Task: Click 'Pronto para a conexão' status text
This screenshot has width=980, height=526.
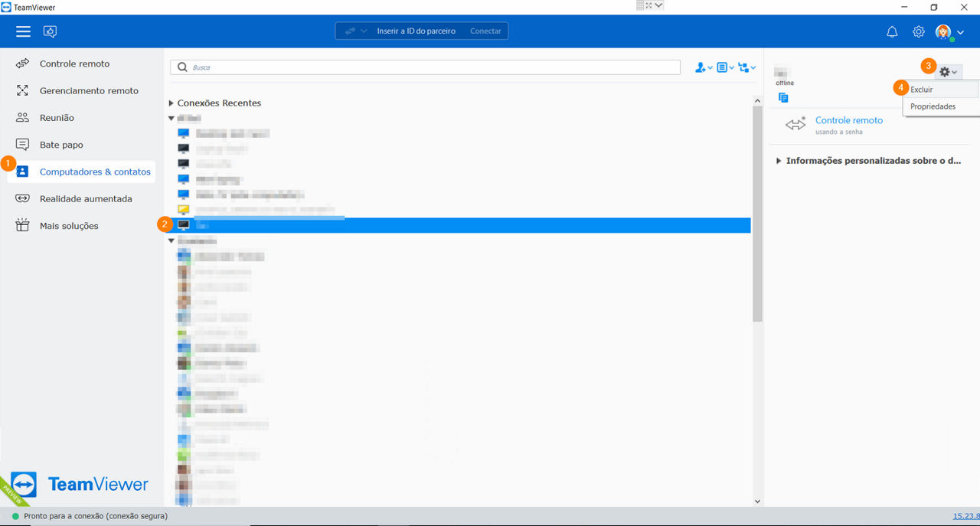Action: (96, 516)
